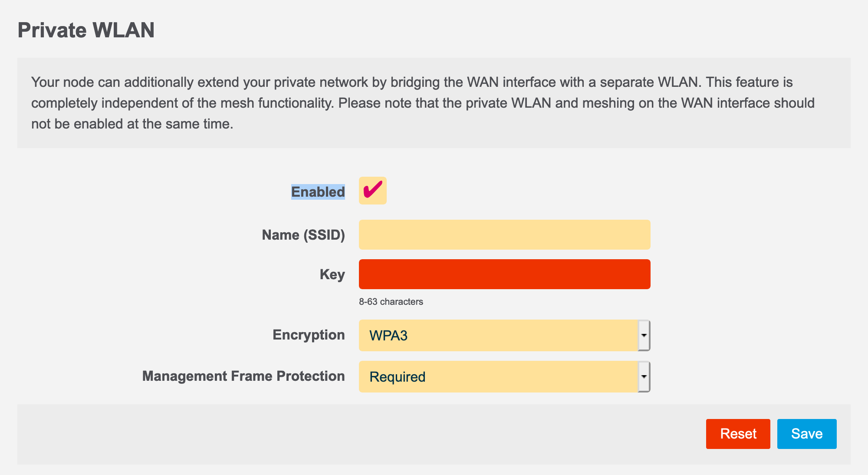The height and width of the screenshot is (475, 868).
Task: Select the WPA3 value in Encryption
Action: pyautogui.click(x=477, y=335)
